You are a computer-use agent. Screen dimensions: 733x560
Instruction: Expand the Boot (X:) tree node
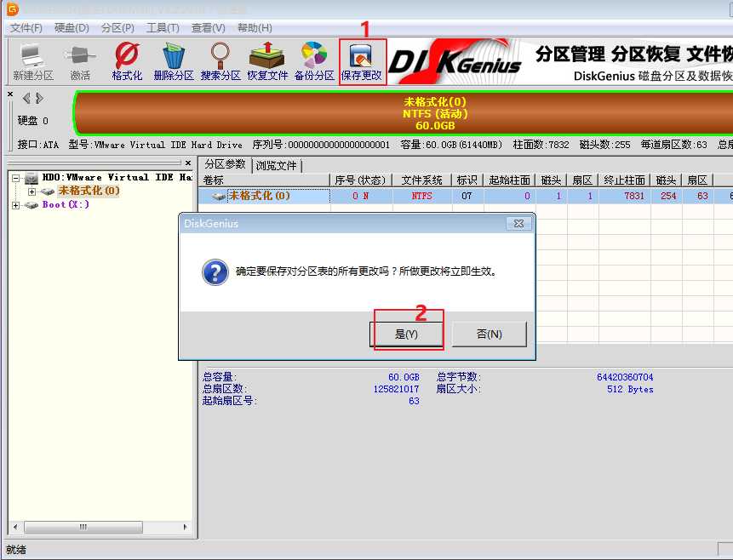[x=16, y=205]
